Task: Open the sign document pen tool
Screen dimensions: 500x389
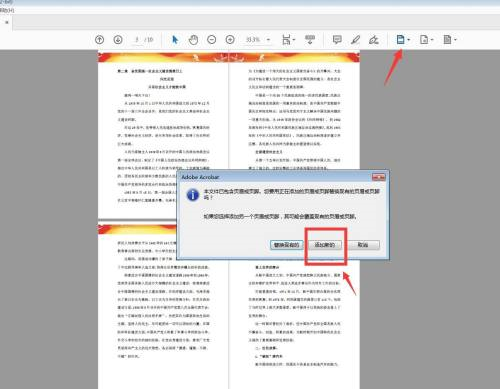Action: coord(374,40)
